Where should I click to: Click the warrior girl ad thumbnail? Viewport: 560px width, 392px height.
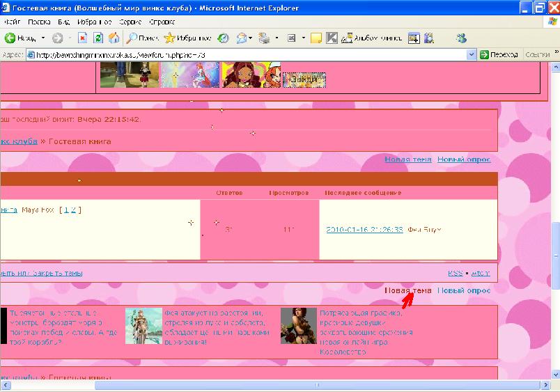[x=299, y=326]
